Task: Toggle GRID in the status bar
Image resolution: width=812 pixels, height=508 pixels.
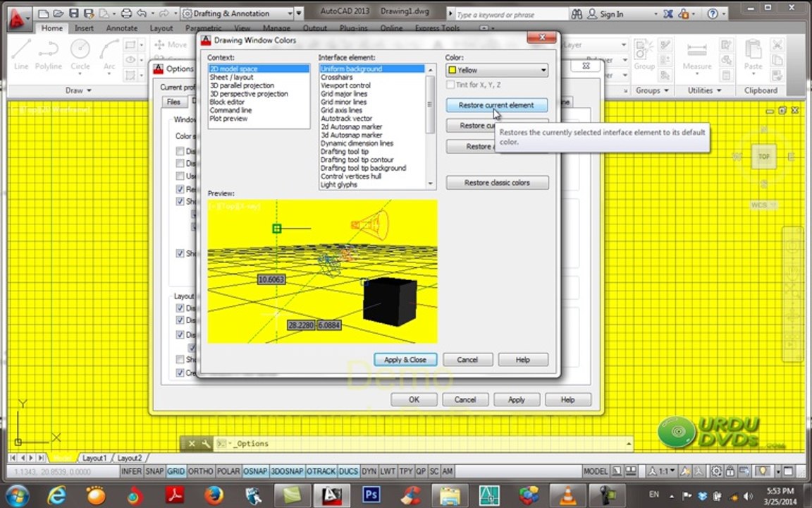Action: (176, 471)
